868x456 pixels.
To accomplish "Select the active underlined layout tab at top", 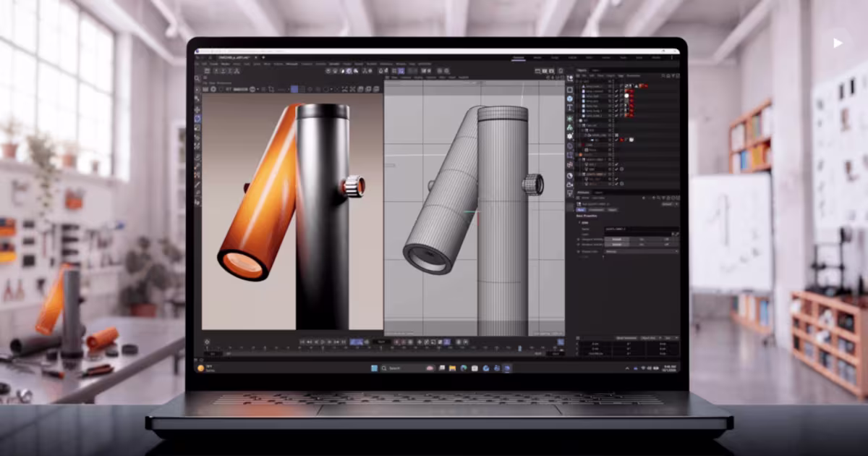I will click(x=519, y=58).
